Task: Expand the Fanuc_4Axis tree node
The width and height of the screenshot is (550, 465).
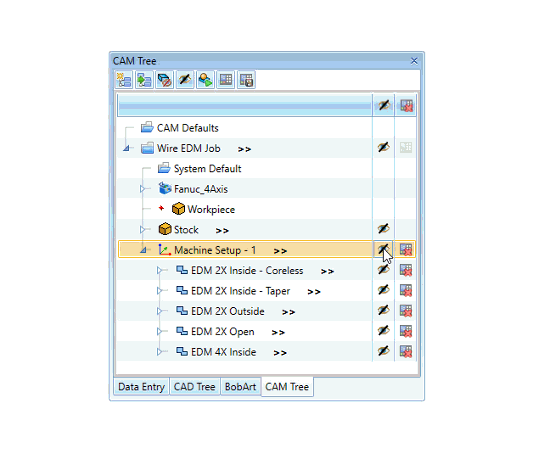Action: 142,189
